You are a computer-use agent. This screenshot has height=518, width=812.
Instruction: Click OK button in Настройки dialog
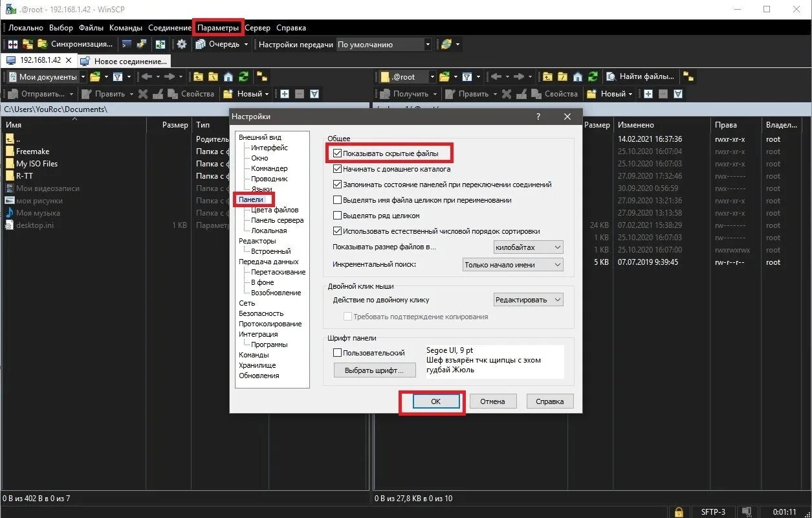point(435,401)
